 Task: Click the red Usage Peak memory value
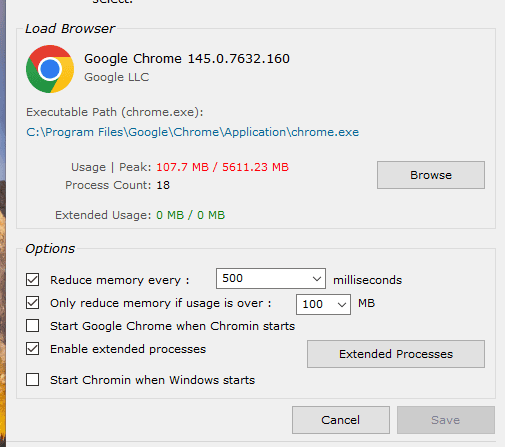click(x=222, y=167)
